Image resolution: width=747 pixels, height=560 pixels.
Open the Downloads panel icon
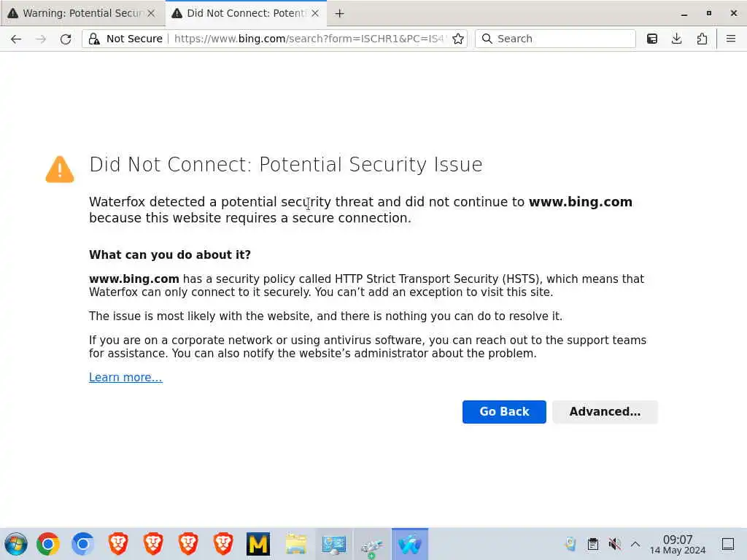677,39
